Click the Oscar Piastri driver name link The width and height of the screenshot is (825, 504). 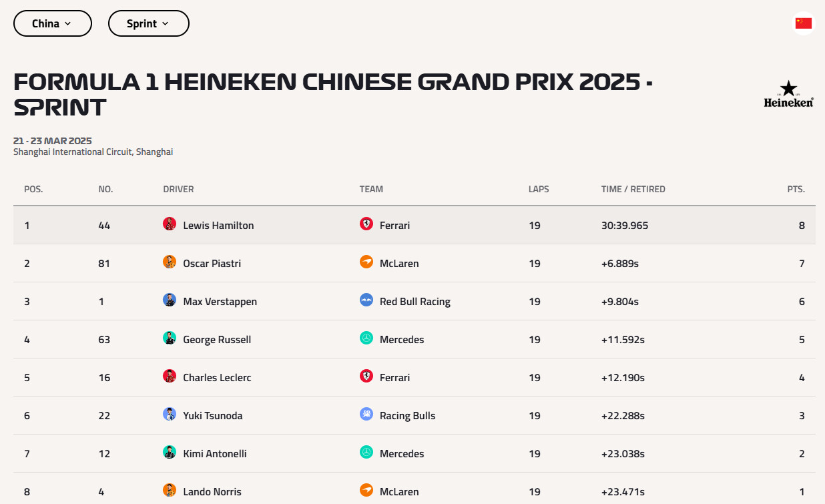212,264
